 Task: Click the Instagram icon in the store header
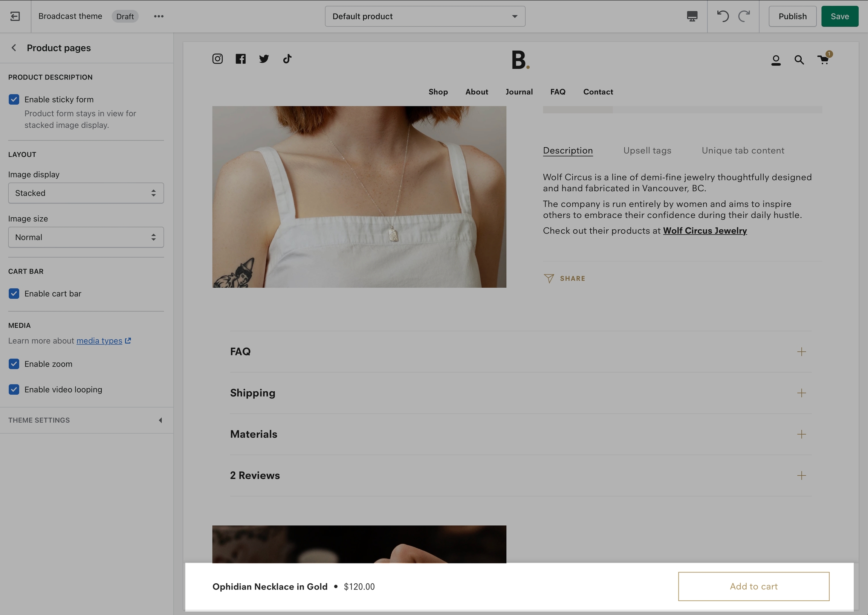[x=217, y=59]
